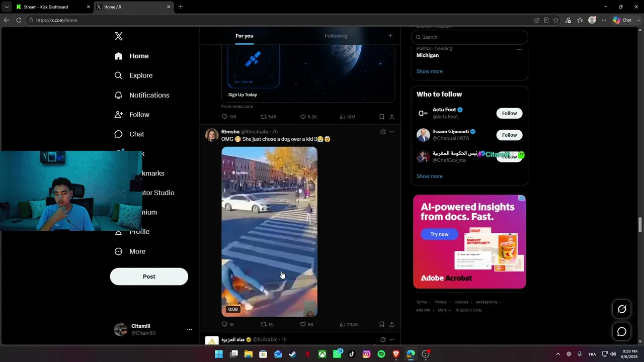This screenshot has height=362, width=644.
Task: Open browser Settings and more menu
Action: coord(604,20)
